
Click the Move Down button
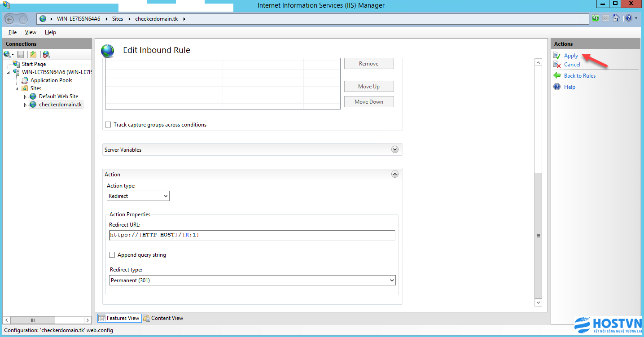pyautogui.click(x=369, y=102)
